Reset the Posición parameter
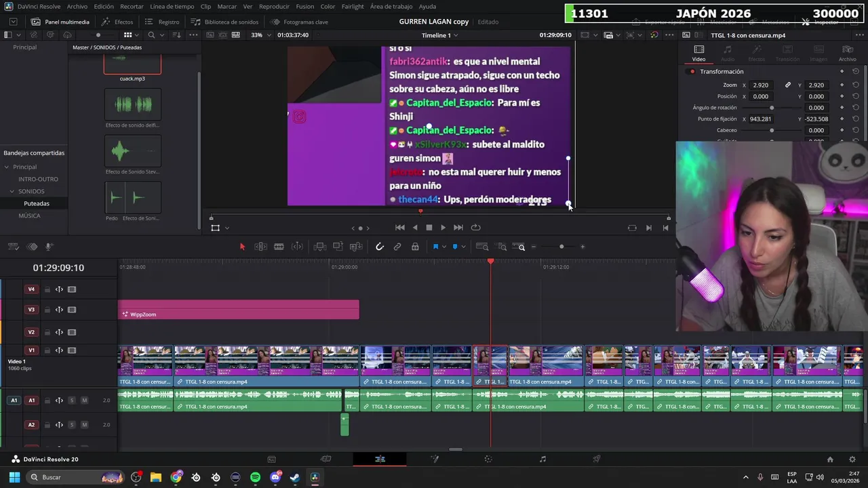The image size is (868, 488). (x=856, y=96)
